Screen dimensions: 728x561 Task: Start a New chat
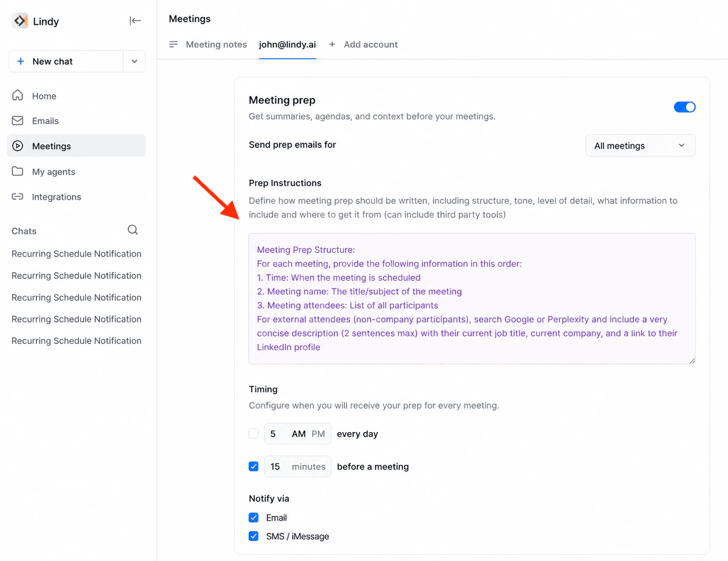pos(66,62)
